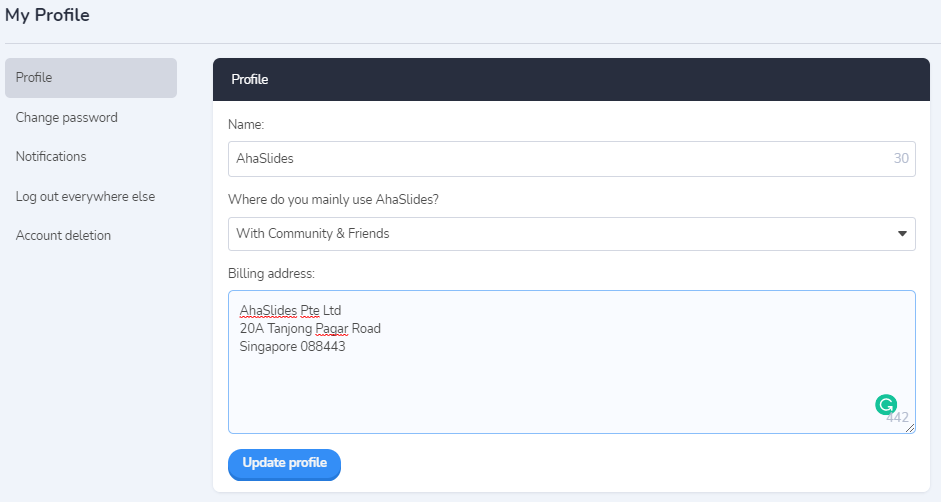
Task: Click the billing character counter 442
Action: 897,417
